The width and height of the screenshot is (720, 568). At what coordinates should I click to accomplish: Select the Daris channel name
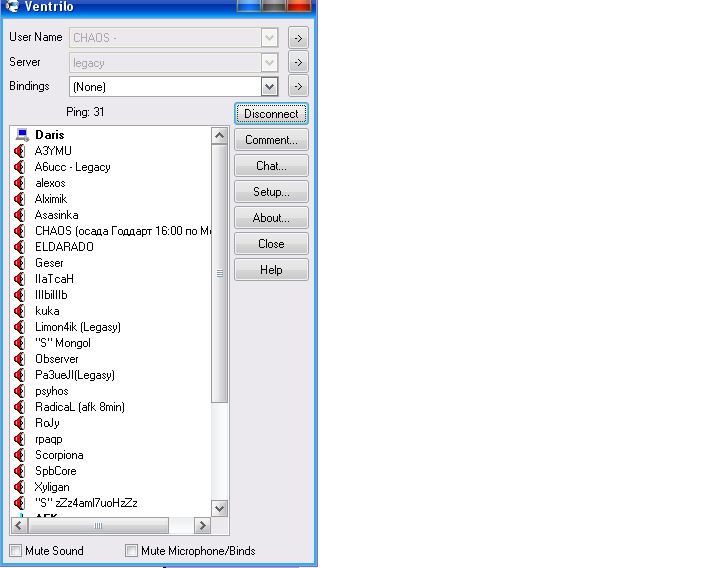[50, 135]
